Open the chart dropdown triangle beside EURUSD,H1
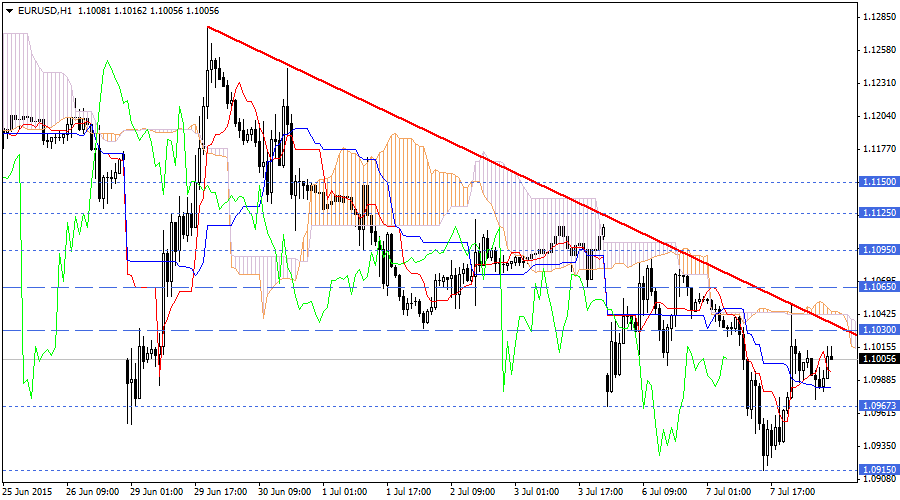Viewport: 900px width, 500px height. tap(9, 11)
